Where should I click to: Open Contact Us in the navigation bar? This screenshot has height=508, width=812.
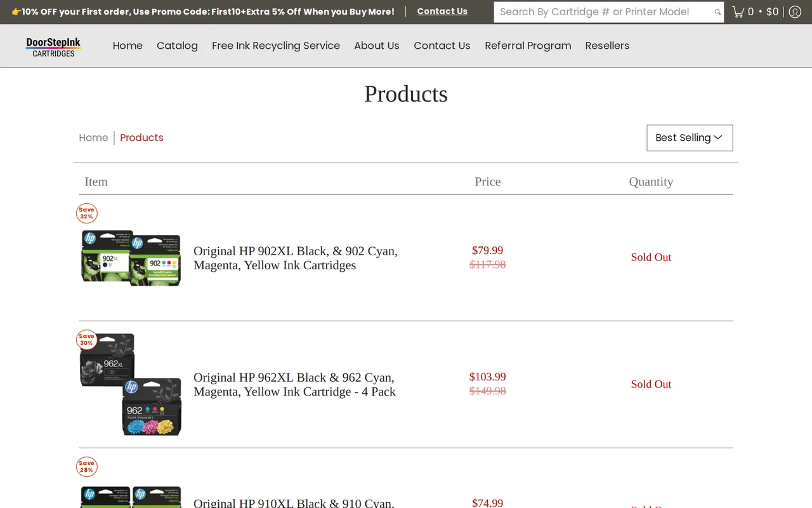click(x=442, y=46)
